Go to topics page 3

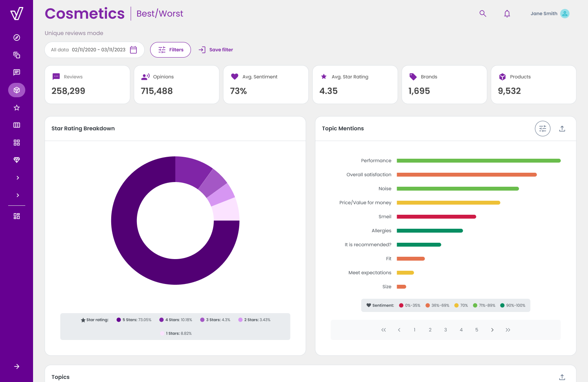(446, 330)
